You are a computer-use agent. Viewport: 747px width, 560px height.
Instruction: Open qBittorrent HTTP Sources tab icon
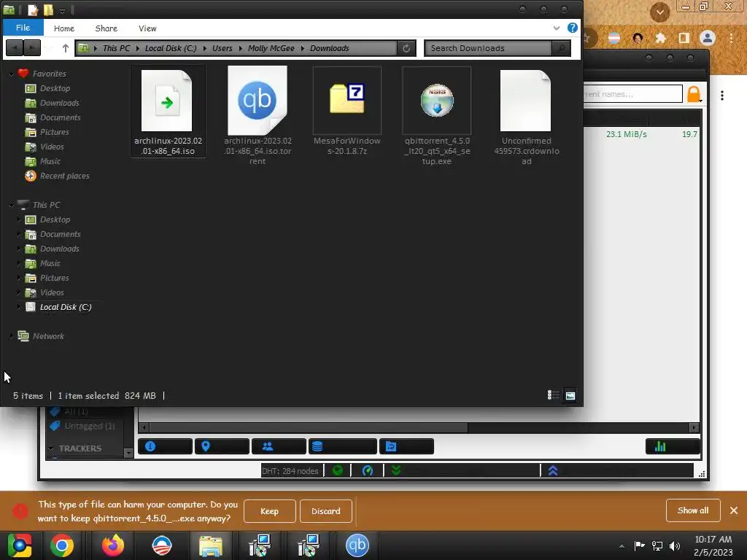pyautogui.click(x=343, y=446)
